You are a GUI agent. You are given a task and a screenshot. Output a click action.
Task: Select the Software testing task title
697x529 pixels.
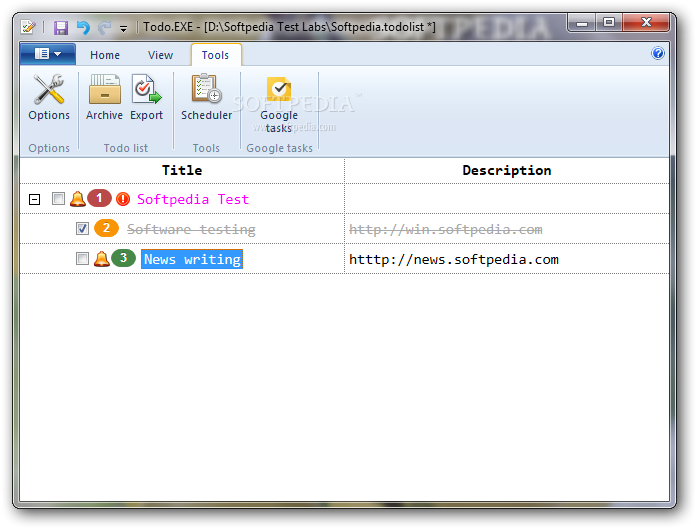click(191, 229)
